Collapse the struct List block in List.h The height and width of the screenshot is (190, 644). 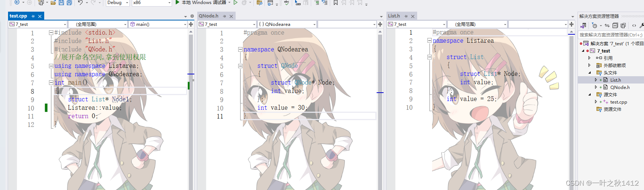430,57
